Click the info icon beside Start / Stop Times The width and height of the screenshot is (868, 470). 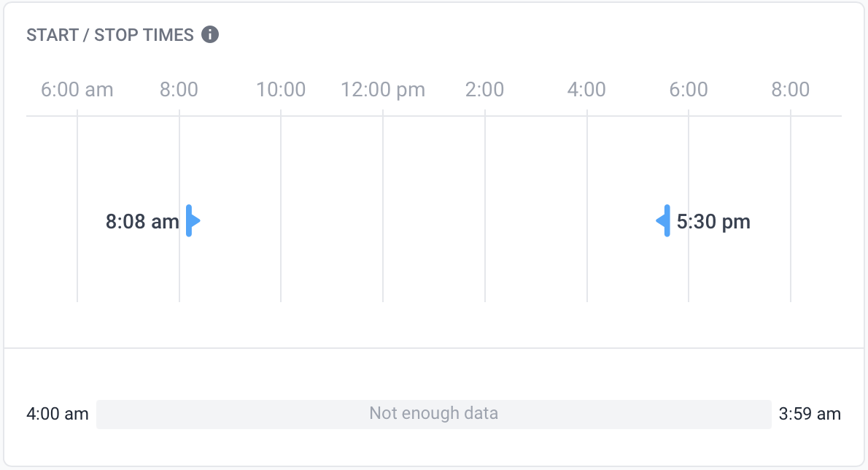(x=210, y=34)
